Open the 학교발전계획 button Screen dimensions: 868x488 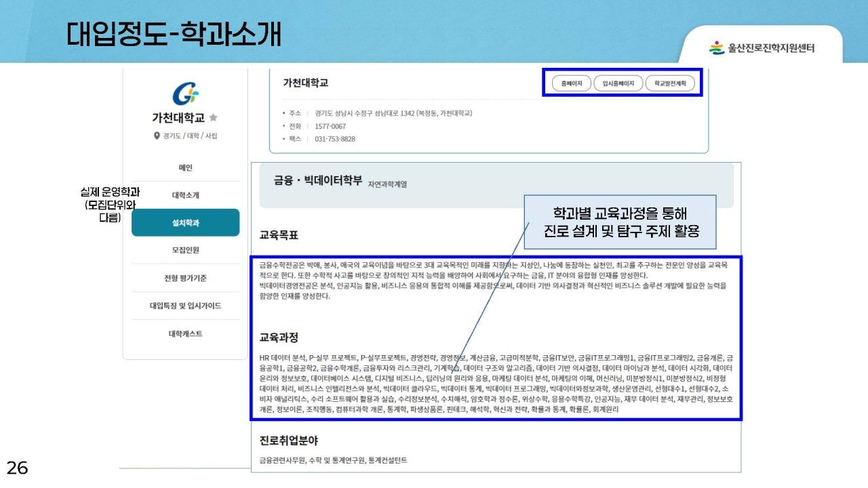tap(670, 83)
